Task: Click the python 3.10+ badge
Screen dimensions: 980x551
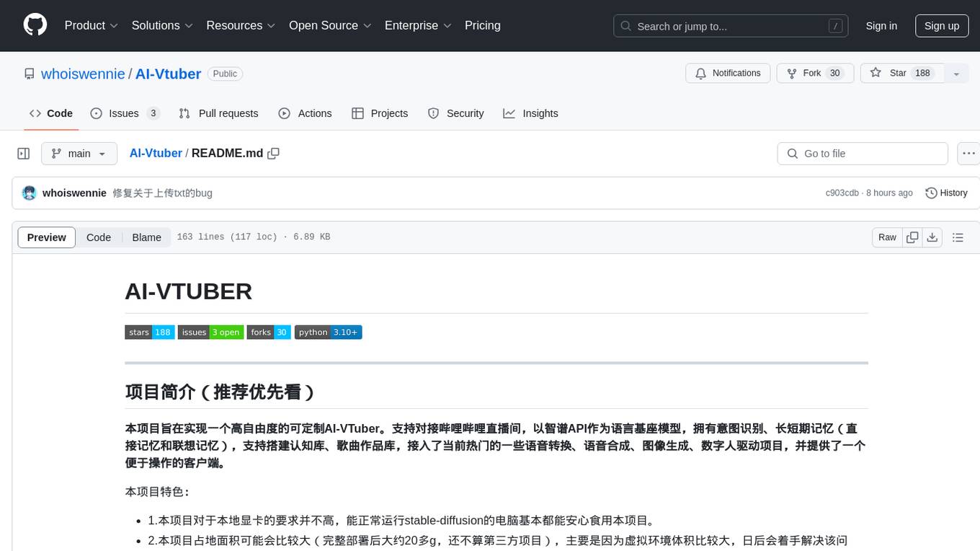Action: (x=328, y=332)
